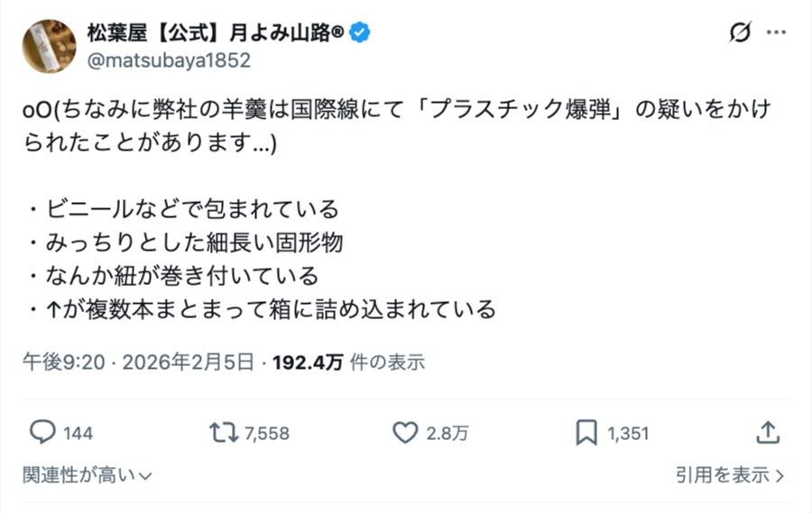Viewport: 812px width, 513px height.
Task: Click the 1,351 bookmarks count
Action: tap(628, 434)
